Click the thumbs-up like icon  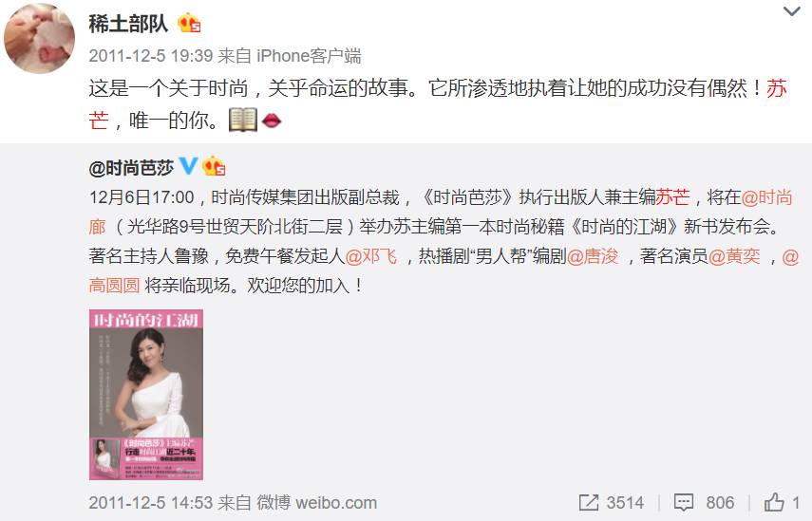click(x=774, y=502)
